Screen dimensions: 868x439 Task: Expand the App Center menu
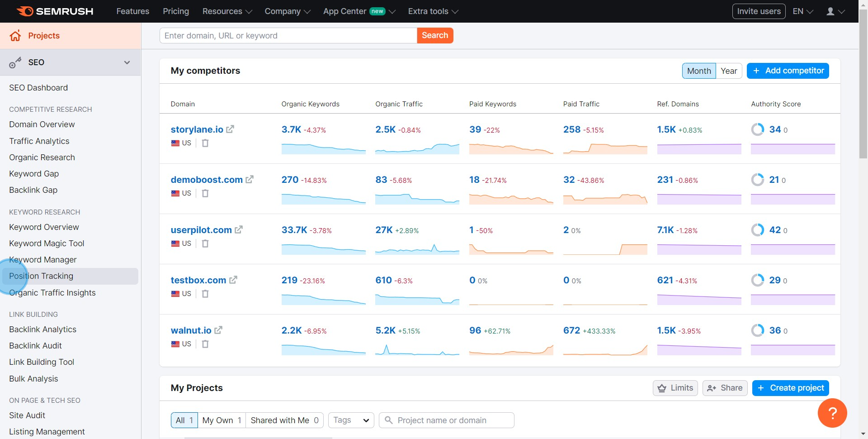coord(359,11)
